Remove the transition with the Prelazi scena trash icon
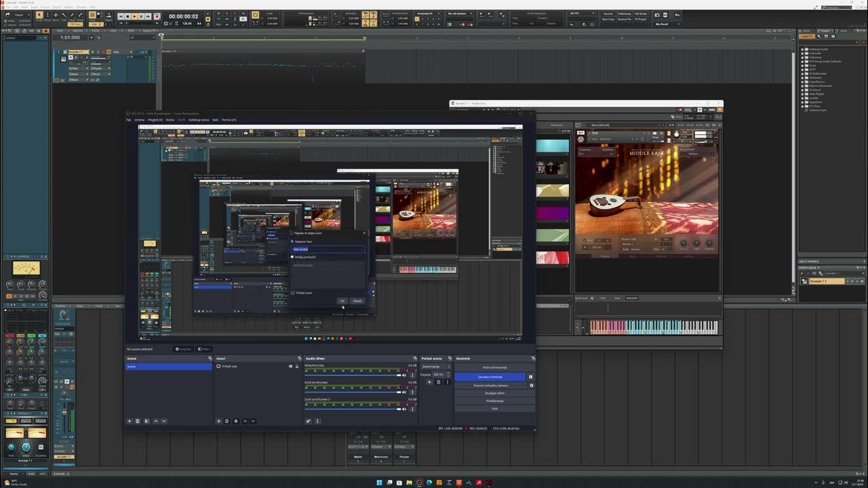868x488 pixels. [438, 382]
